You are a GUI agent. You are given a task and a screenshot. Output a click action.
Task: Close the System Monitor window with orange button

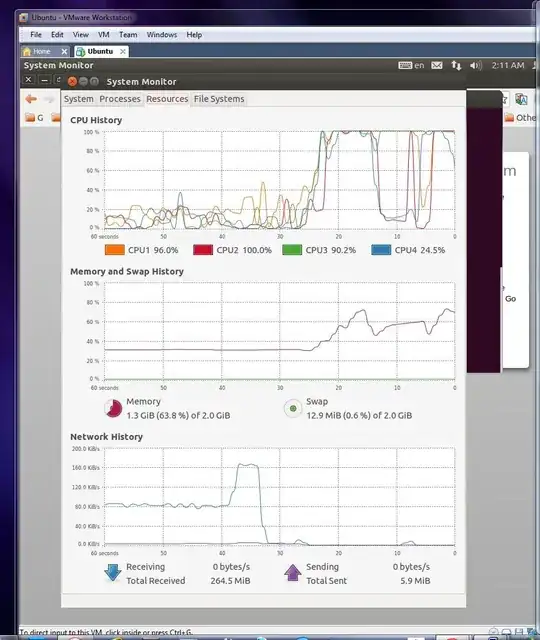[72, 82]
